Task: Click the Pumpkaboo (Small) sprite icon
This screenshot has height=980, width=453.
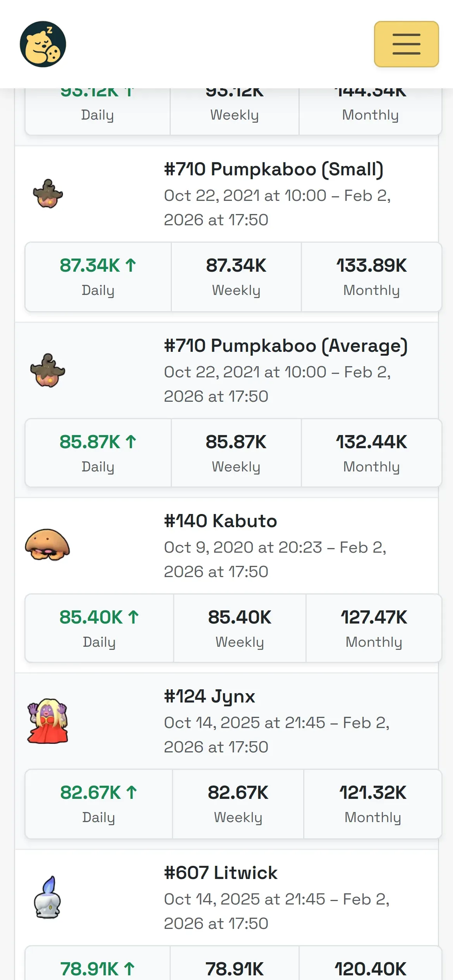Action: 48,194
